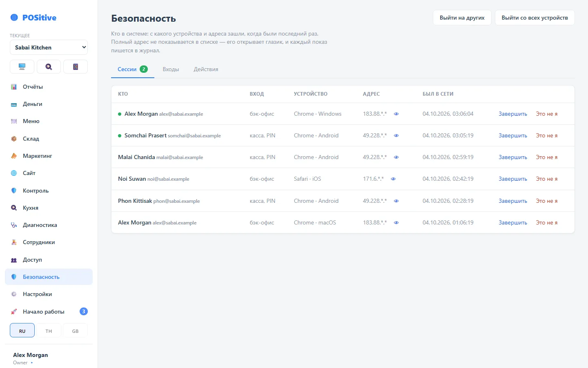
Task: Reveal address for Malai Chanida session
Action: pos(396,157)
